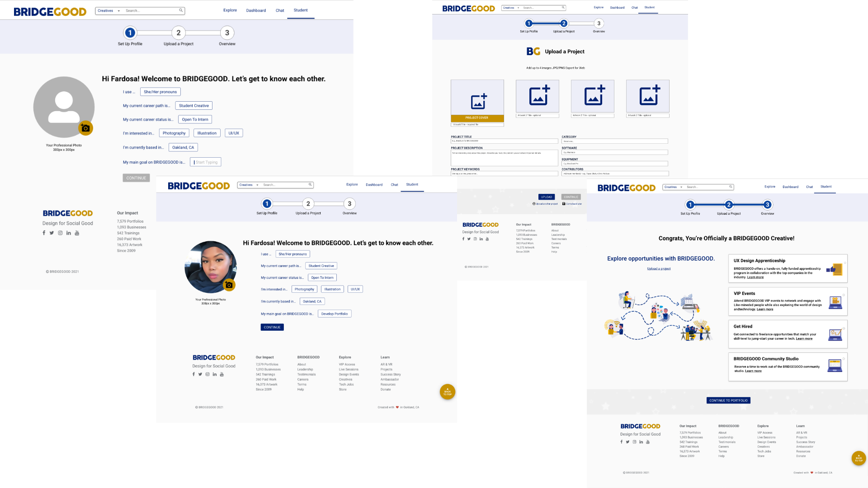This screenshot has width=868, height=488.
Task: Click blue CONTINUE button on the photo-profile screen
Action: tap(272, 327)
